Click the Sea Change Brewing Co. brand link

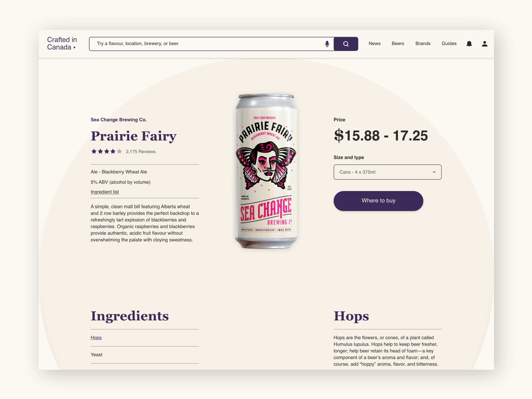[x=119, y=120]
